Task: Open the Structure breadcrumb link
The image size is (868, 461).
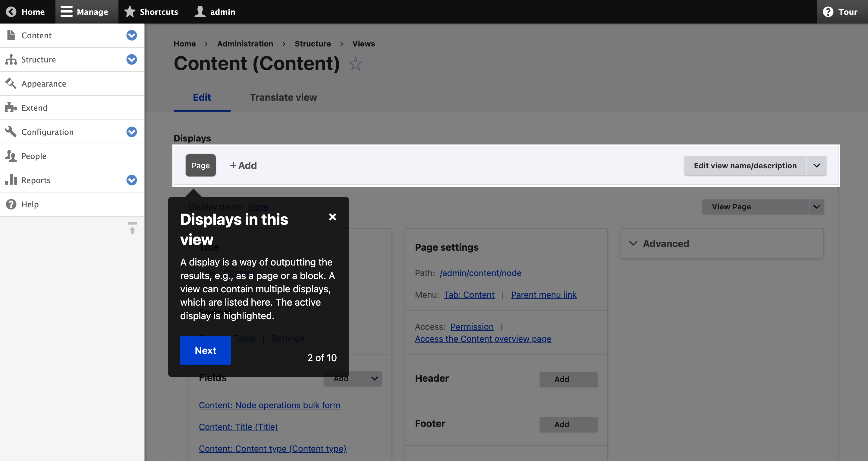Action: [312, 44]
